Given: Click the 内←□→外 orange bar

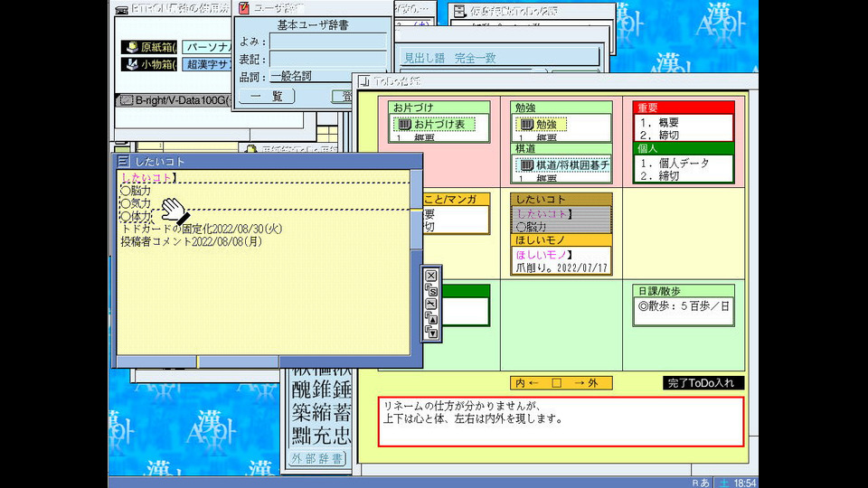Looking at the screenshot, I should (561, 383).
